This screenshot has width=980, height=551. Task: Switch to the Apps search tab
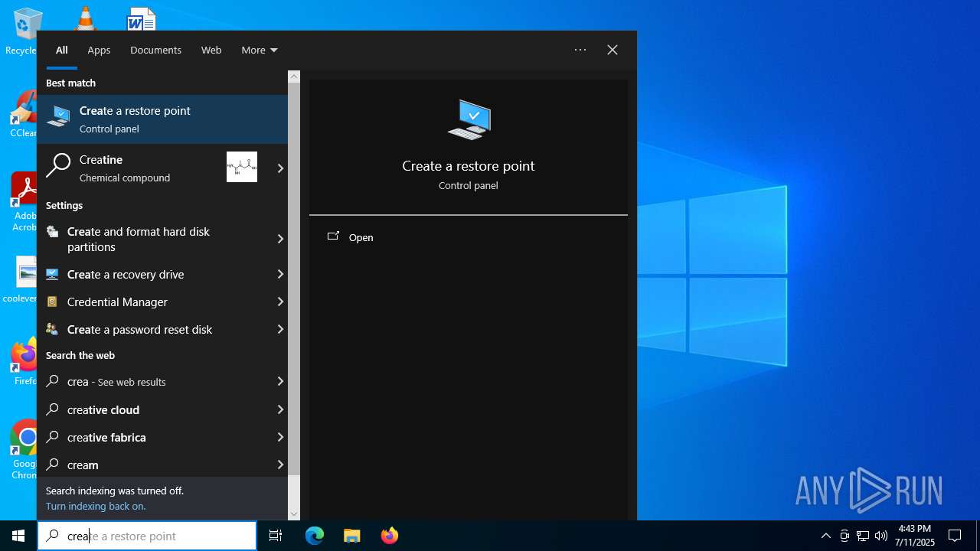coord(99,50)
